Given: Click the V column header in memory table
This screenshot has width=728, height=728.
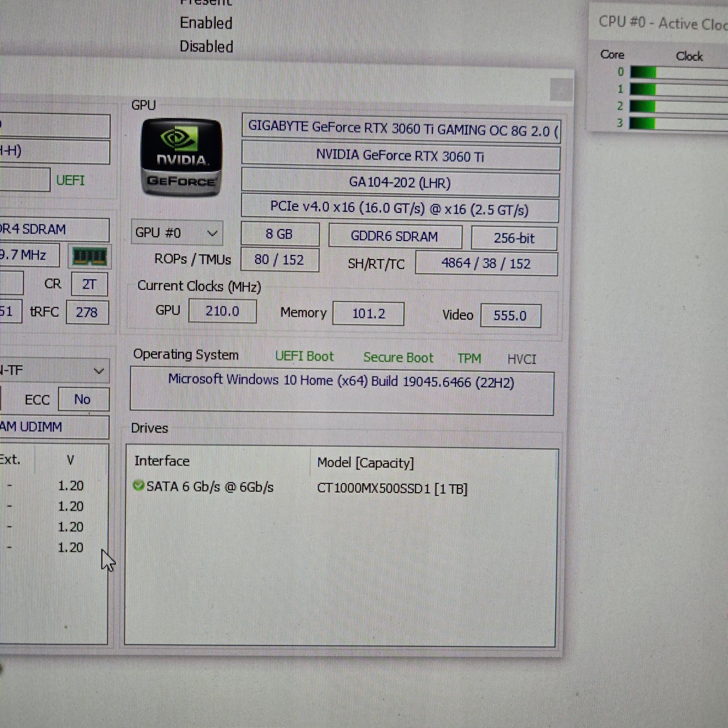Looking at the screenshot, I should pos(71,460).
